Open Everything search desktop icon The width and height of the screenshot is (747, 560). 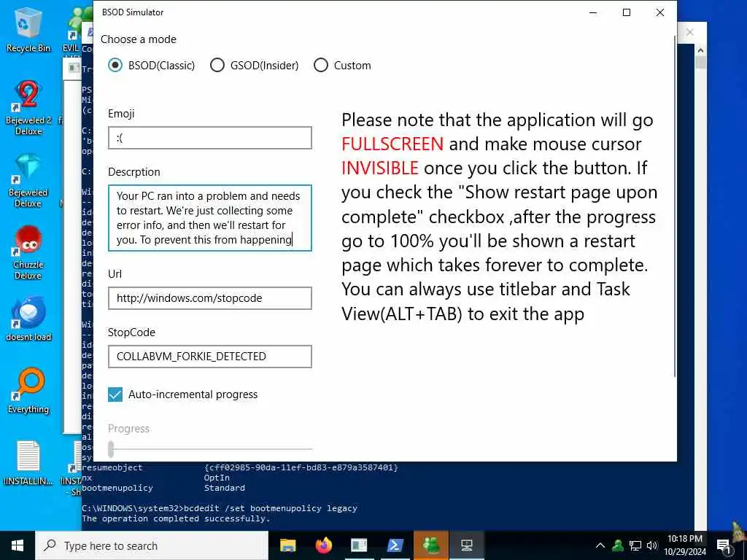coord(28,391)
